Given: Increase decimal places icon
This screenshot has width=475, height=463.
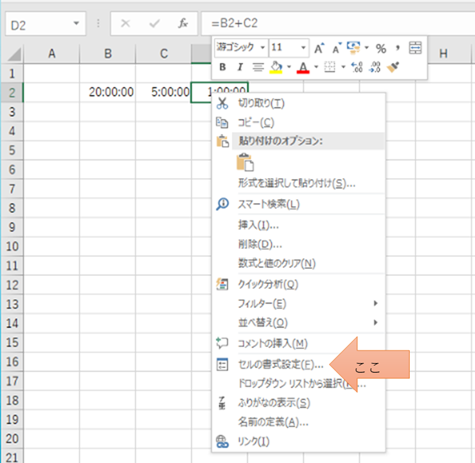Looking at the screenshot, I should [357, 67].
